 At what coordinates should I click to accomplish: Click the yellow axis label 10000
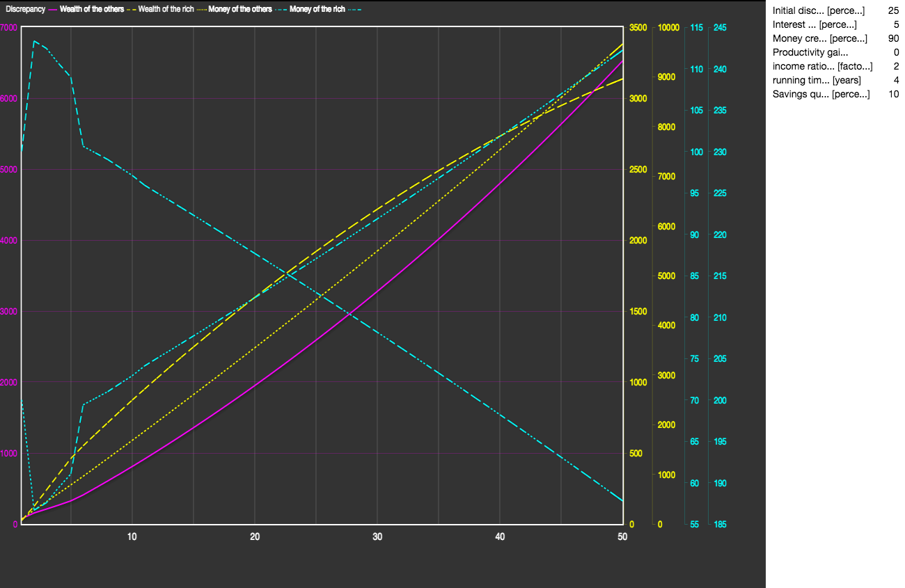coord(668,28)
